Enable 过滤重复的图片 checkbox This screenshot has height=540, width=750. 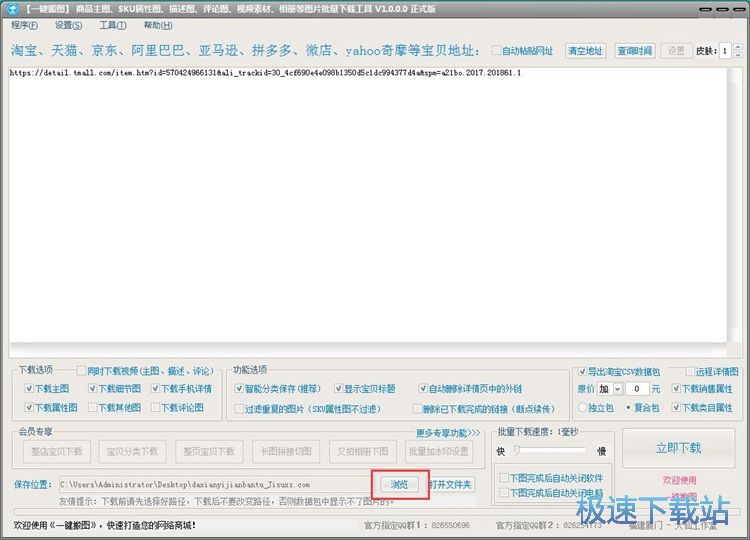point(239,409)
